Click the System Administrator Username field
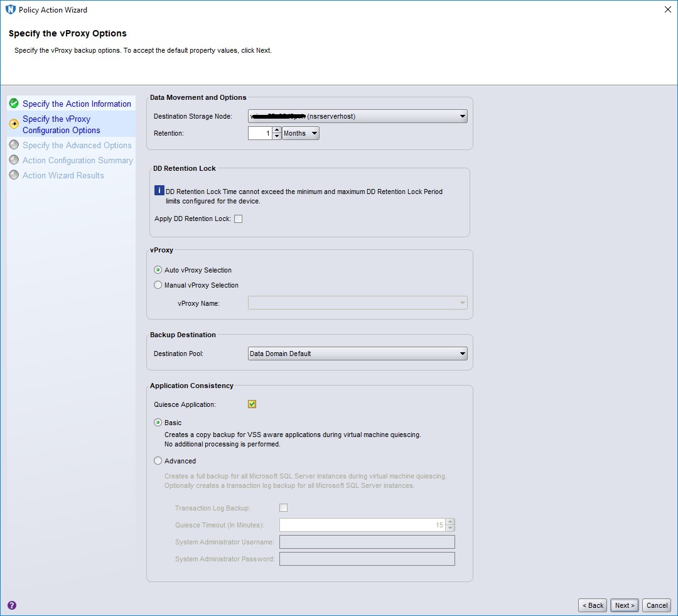Viewport: 678px width, 616px height. (367, 541)
